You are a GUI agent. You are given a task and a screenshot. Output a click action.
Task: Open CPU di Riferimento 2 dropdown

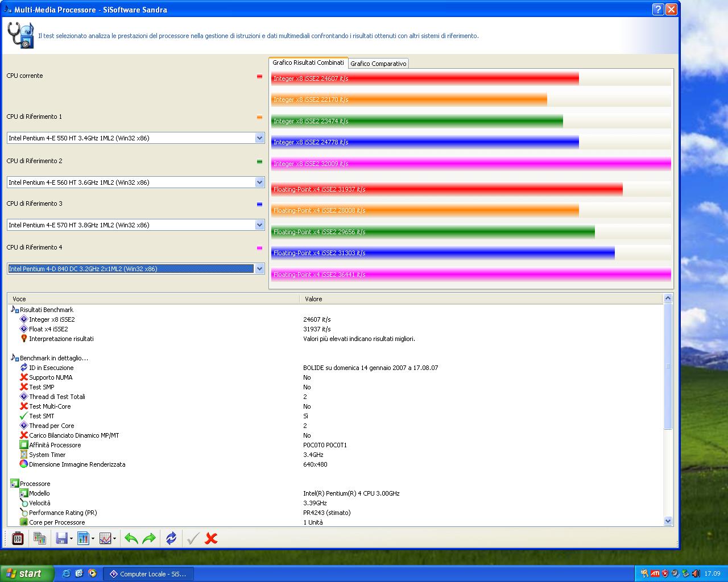click(x=260, y=182)
